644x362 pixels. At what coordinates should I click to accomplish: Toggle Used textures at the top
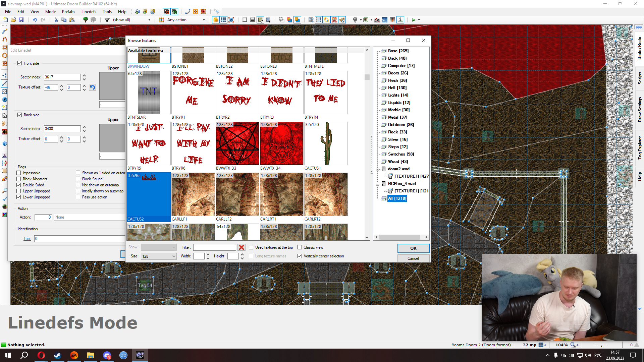pyautogui.click(x=251, y=247)
